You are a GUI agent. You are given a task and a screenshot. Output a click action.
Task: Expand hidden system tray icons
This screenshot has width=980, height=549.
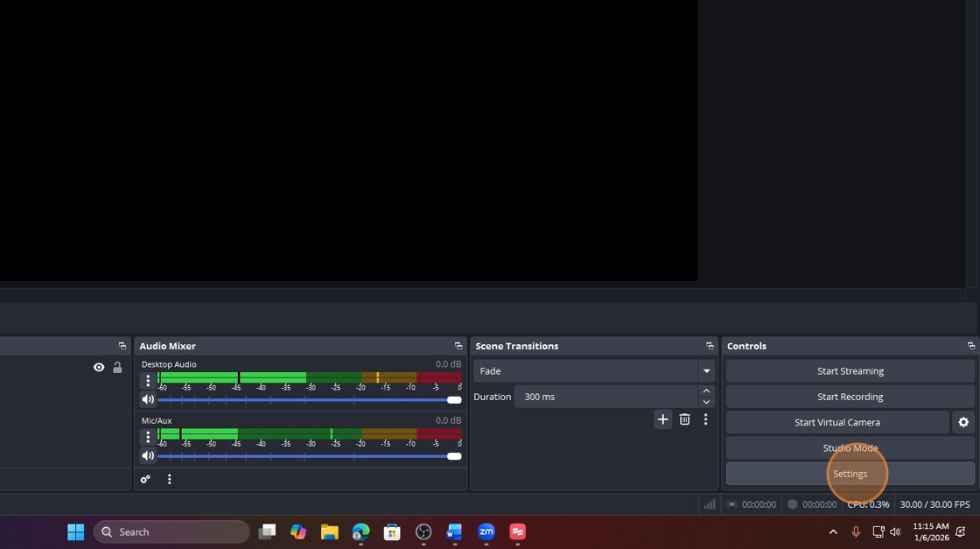pyautogui.click(x=832, y=531)
